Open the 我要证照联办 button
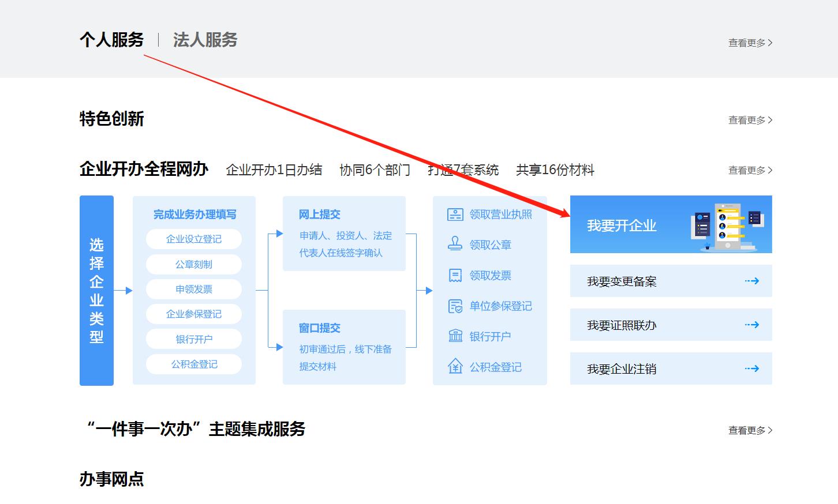 (x=671, y=325)
